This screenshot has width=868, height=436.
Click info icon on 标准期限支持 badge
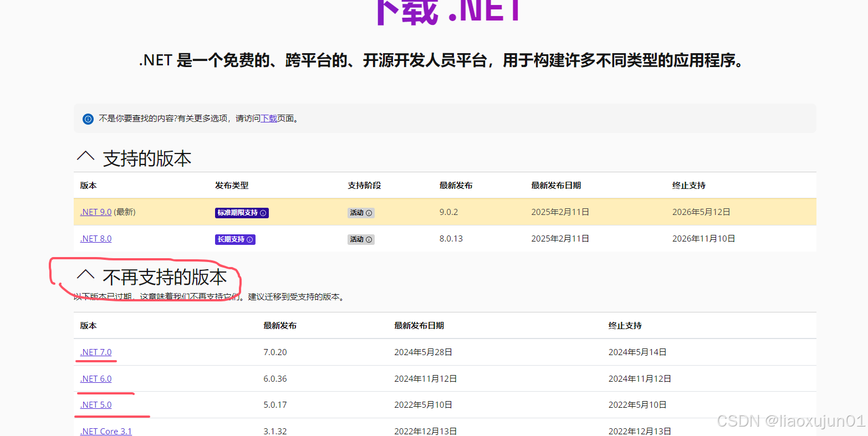263,213
